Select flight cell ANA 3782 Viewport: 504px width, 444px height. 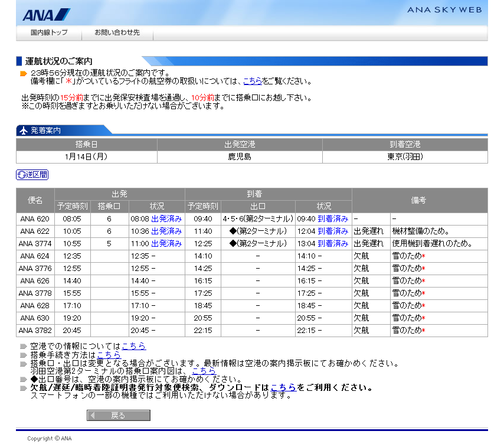click(x=35, y=331)
